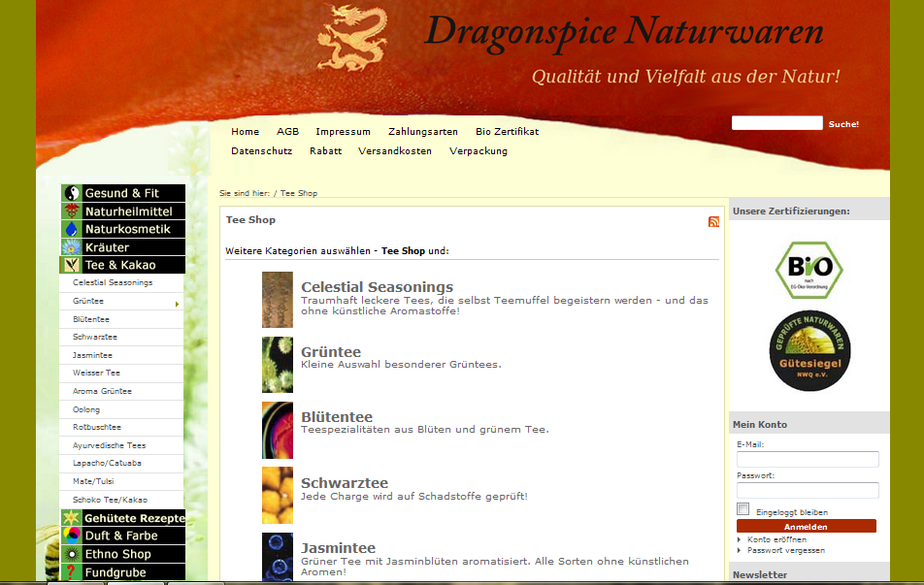Open the Versandkosten menu item
924x585 pixels.
point(395,151)
